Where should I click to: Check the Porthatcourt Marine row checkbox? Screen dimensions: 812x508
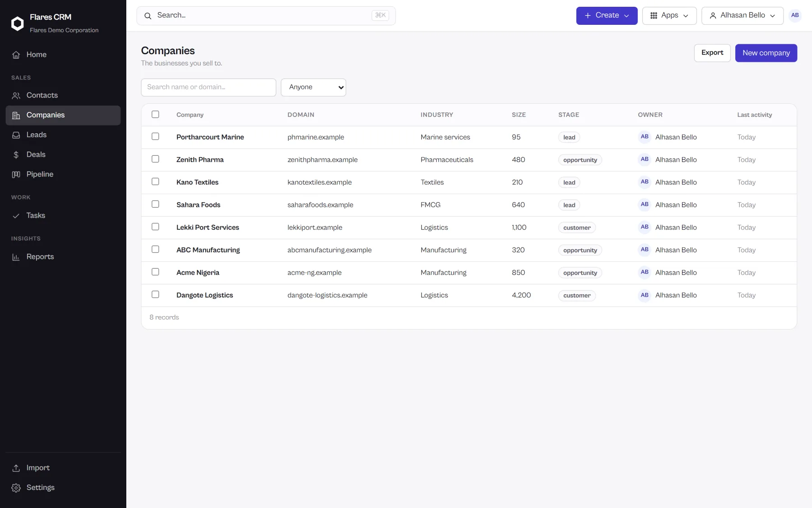(x=155, y=136)
